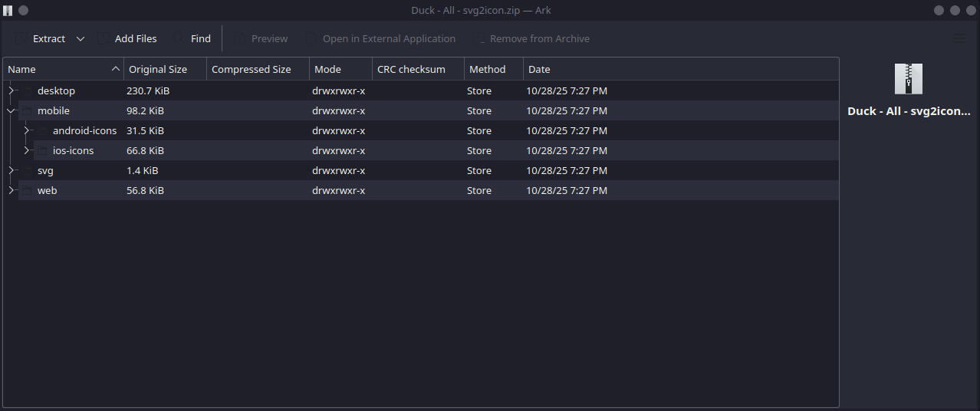Click the zipper archive icon in info panel
Image resolution: width=980 pixels, height=411 pixels.
click(x=909, y=79)
